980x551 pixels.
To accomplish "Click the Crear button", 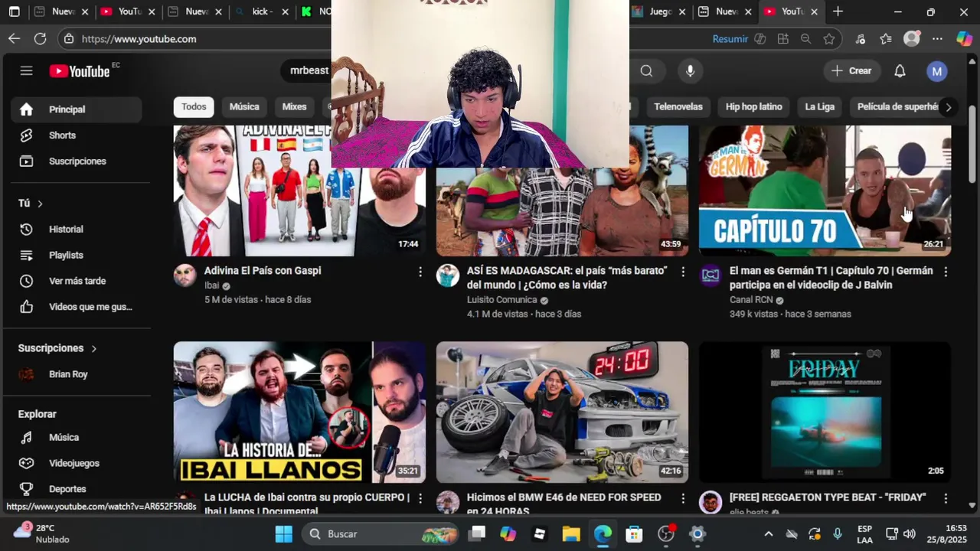I will click(x=851, y=71).
